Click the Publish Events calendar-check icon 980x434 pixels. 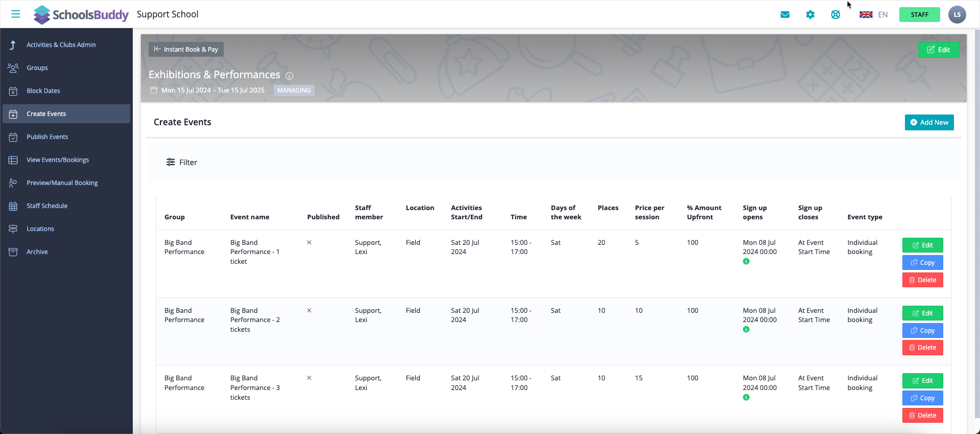pos(13,137)
